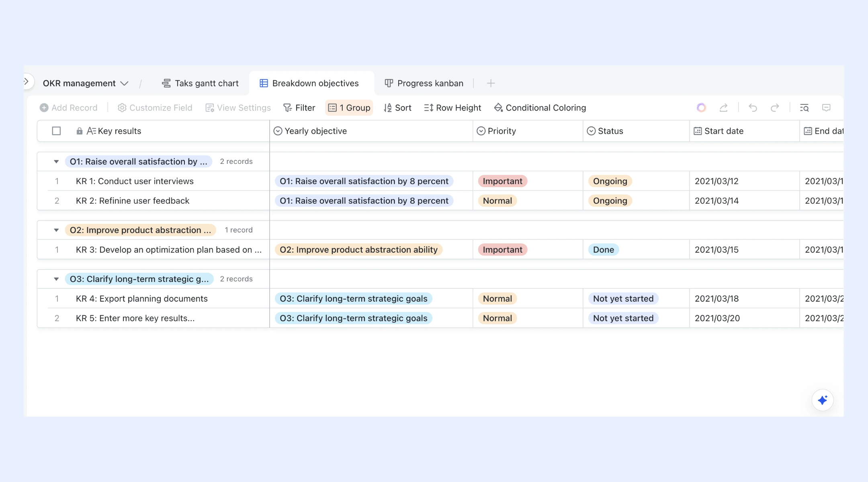Image resolution: width=868 pixels, height=482 pixels.
Task: Open the Progress kanban tab
Action: (424, 84)
